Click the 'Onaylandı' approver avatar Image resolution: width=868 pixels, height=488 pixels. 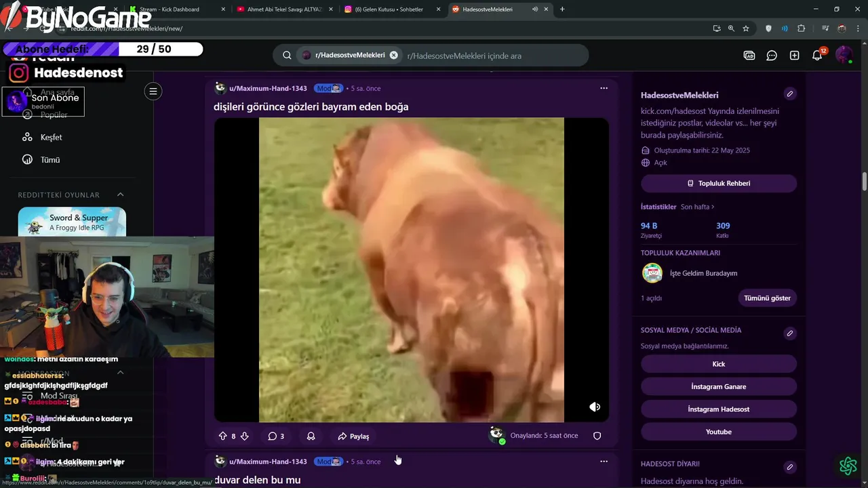[497, 435]
